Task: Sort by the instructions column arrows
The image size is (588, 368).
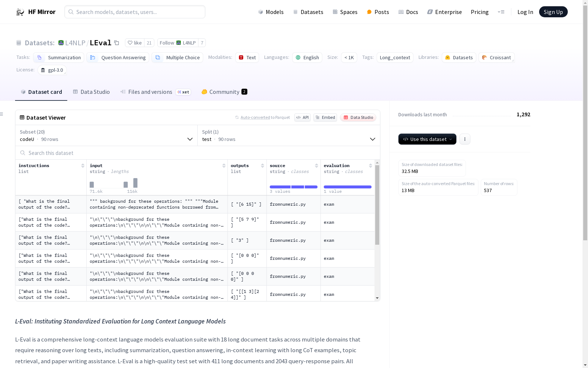Action: 83,166
